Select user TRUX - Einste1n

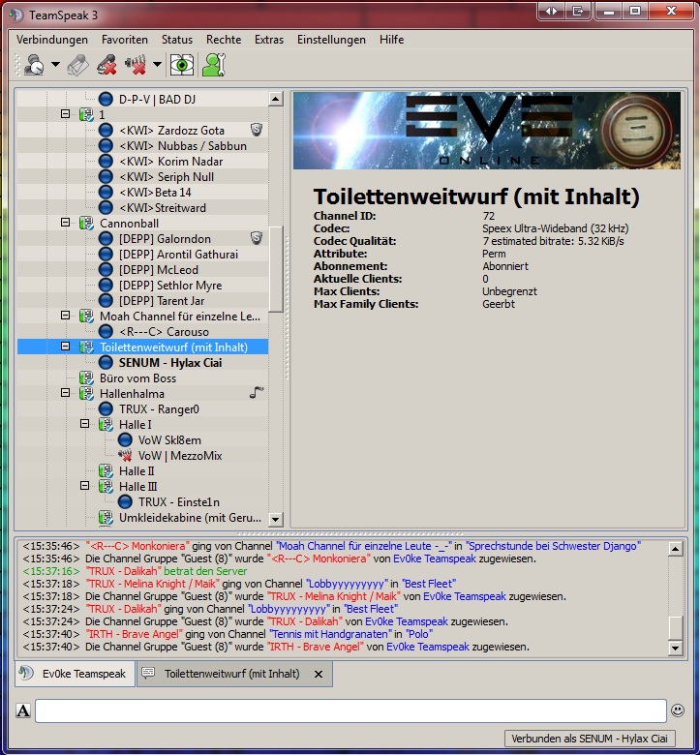tap(179, 502)
